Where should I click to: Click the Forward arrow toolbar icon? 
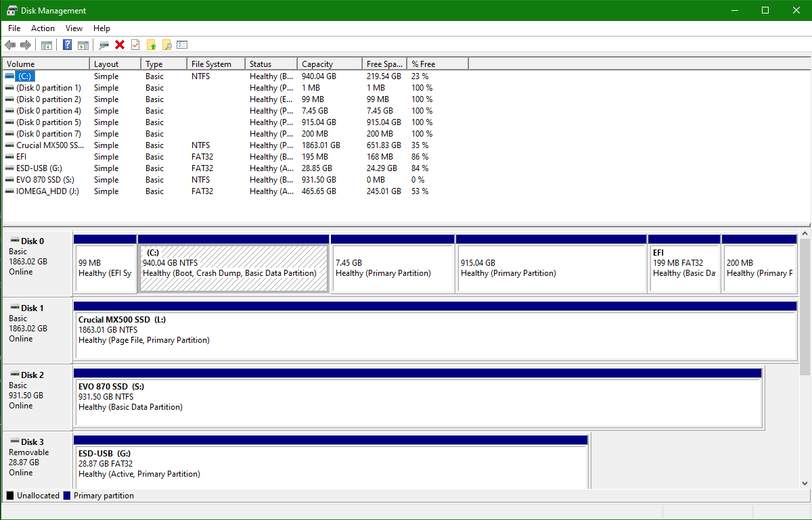[x=26, y=45]
